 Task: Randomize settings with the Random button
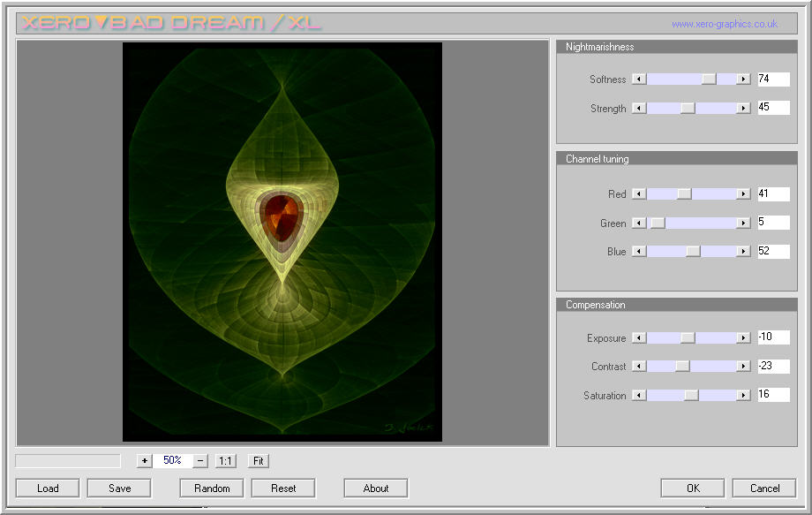[x=212, y=488]
